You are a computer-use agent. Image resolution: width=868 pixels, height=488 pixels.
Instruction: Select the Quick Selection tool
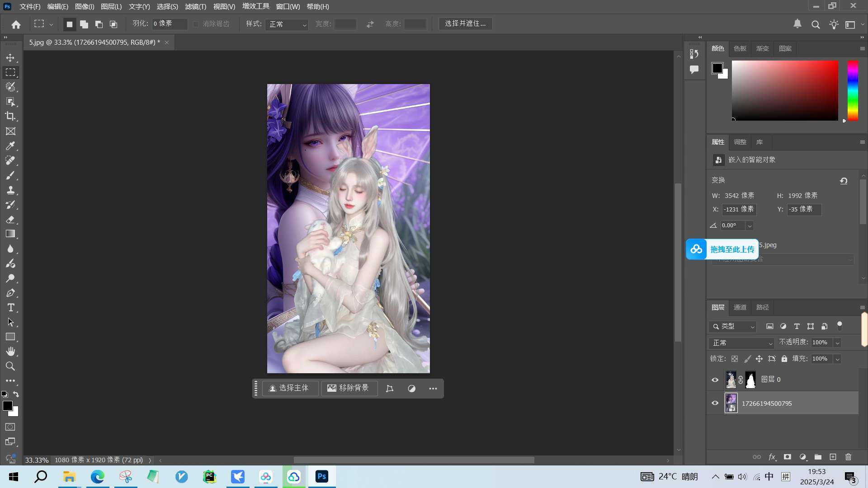click(x=10, y=87)
